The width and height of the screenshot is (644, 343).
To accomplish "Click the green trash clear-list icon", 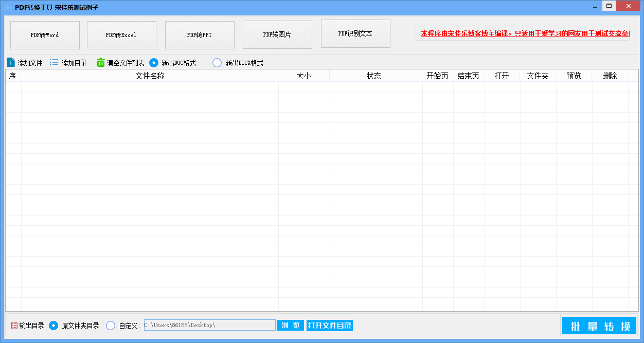I will (101, 62).
